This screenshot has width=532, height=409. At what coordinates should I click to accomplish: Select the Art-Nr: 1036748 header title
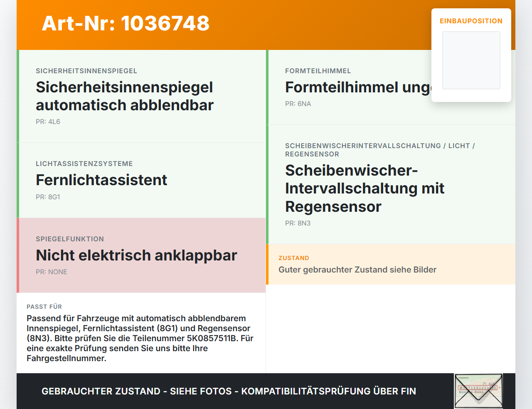click(x=126, y=23)
